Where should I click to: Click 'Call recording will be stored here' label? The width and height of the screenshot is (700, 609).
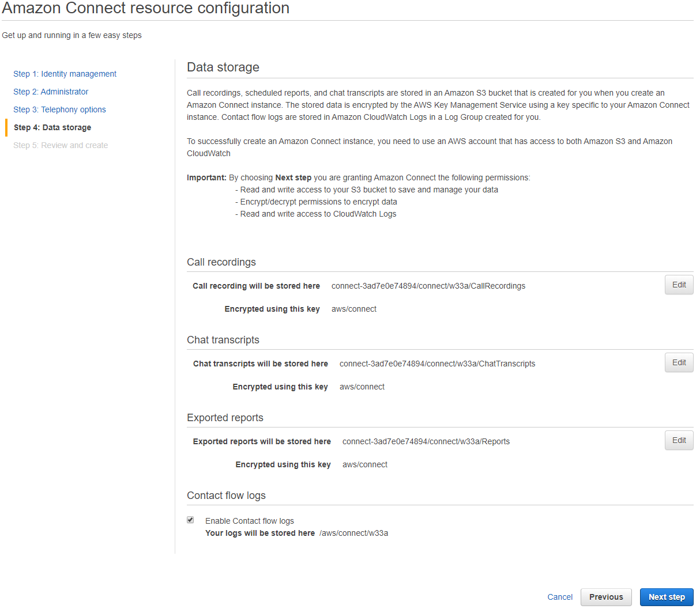[256, 286]
